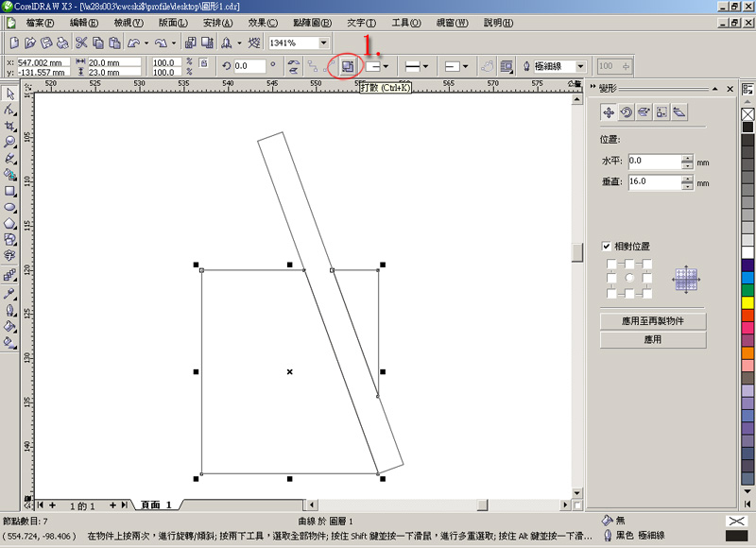
Task: Open the 檢視(V) menu
Action: [129, 23]
